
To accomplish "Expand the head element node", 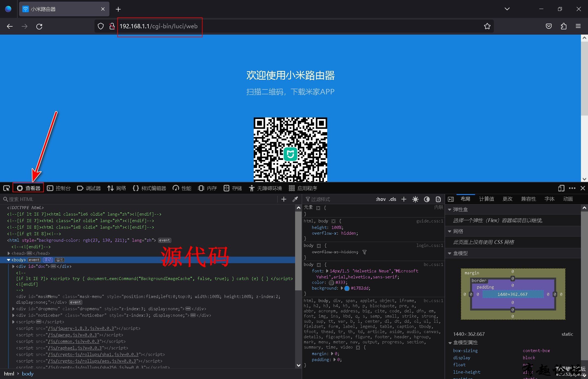I will [x=9, y=253].
